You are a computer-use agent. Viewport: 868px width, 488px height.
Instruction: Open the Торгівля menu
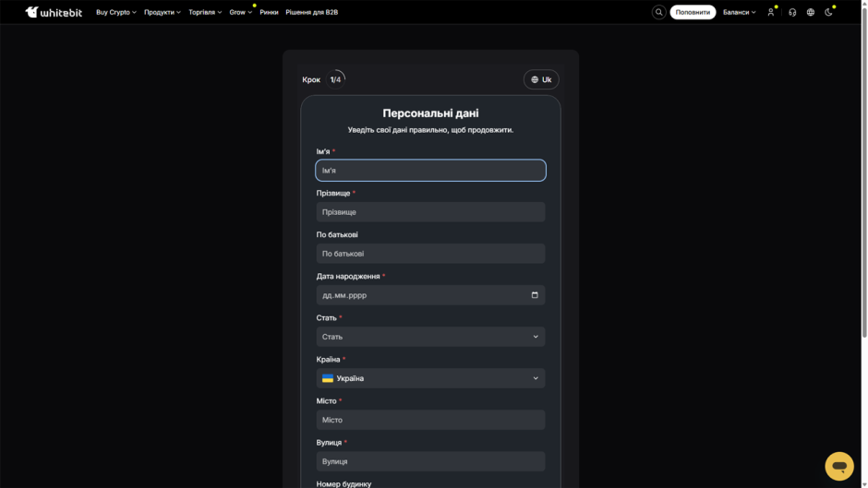pyautogui.click(x=205, y=12)
